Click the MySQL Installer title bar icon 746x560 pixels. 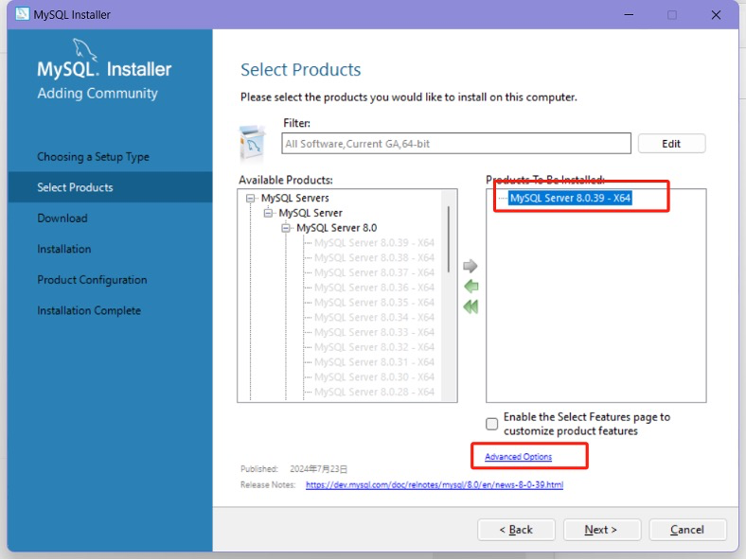pos(22,14)
